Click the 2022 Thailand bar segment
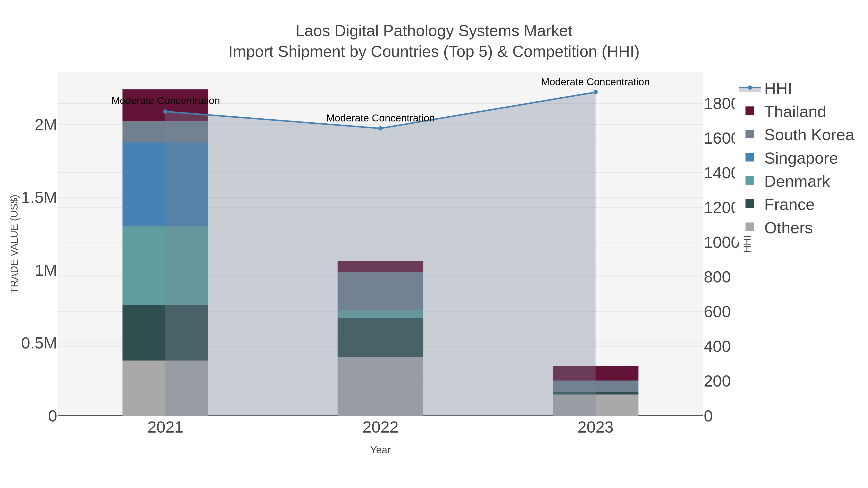The image size is (868, 488). [x=380, y=267]
